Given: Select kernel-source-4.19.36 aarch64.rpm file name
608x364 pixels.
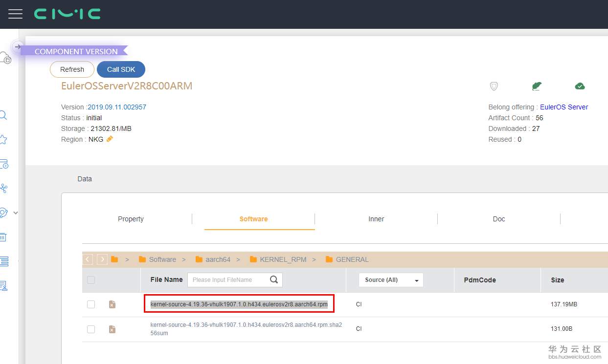Looking at the screenshot, I should 239,304.
